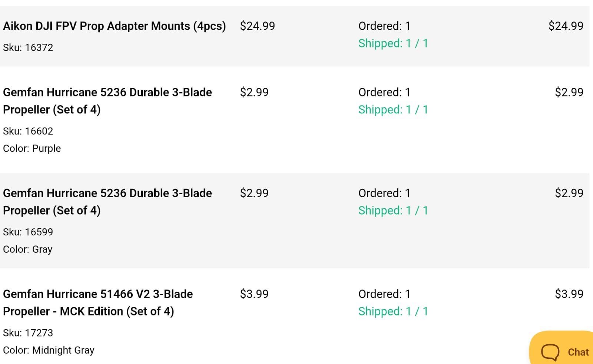Click Color: Midnight Gray label
The image size is (593, 364).
click(x=49, y=350)
